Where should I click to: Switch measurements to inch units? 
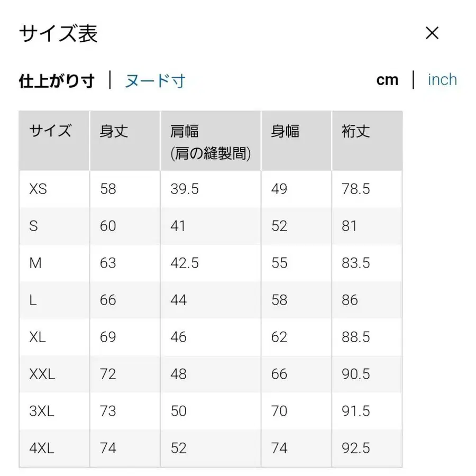pyautogui.click(x=442, y=79)
